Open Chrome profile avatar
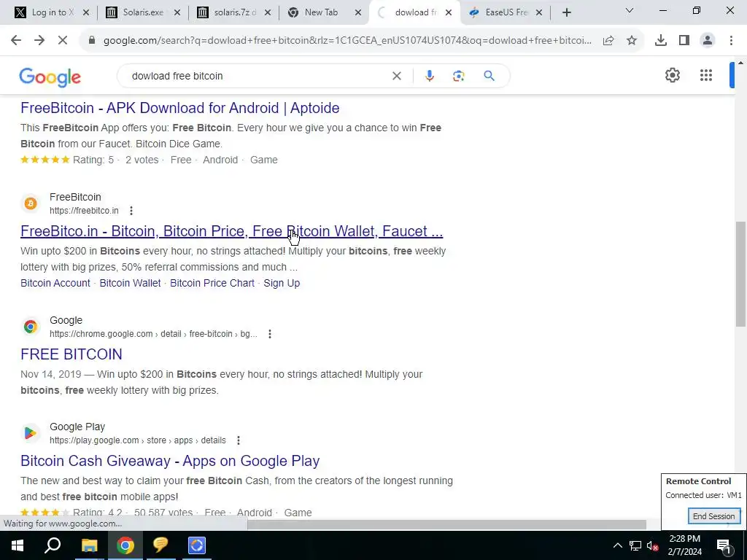747x560 pixels. [708, 41]
